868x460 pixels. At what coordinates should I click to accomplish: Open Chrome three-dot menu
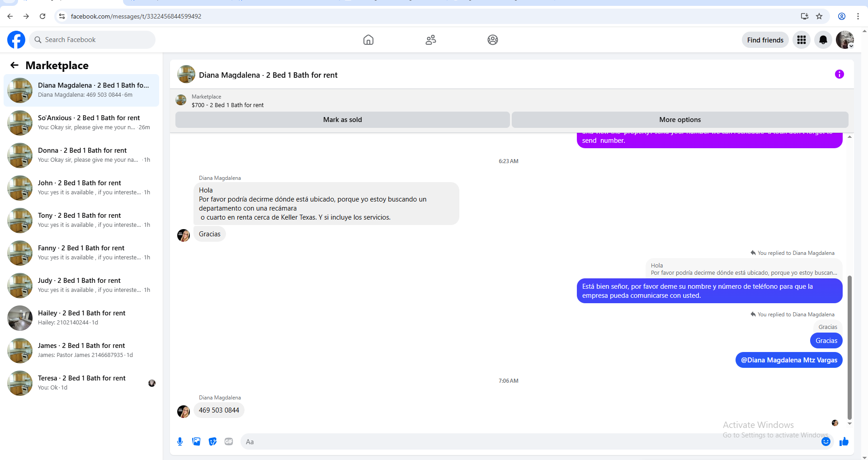point(858,16)
